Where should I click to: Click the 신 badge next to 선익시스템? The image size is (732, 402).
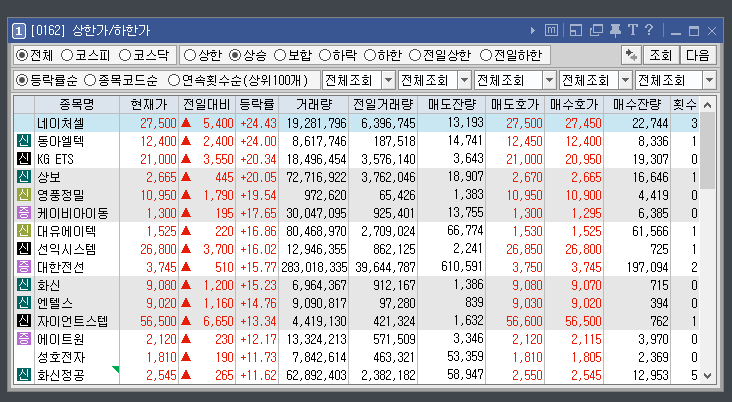point(24,249)
